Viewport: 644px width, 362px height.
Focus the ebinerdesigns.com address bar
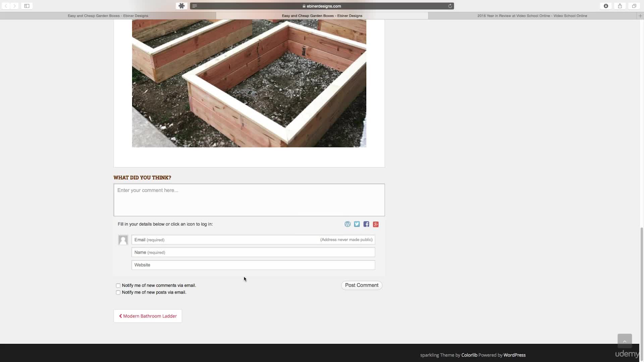(322, 6)
